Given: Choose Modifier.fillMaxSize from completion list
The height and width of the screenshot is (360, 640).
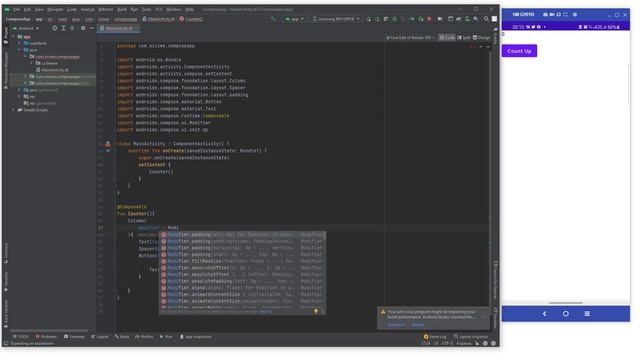Looking at the screenshot, I should [242, 261].
